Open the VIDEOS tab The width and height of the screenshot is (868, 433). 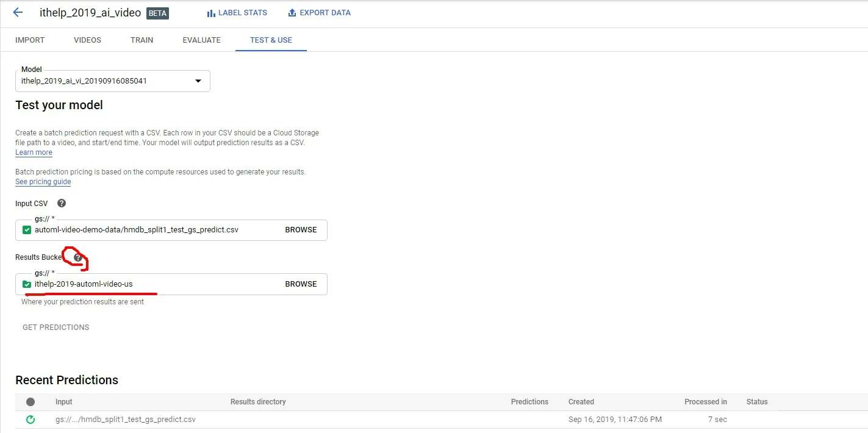[x=87, y=40]
